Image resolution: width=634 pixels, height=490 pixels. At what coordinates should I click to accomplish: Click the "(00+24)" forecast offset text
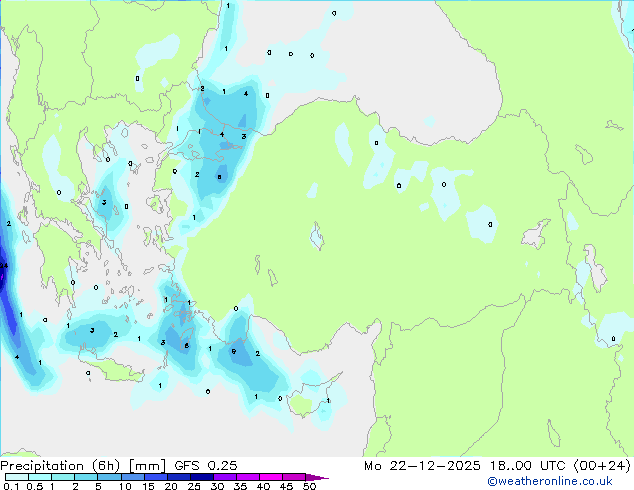pos(602,466)
